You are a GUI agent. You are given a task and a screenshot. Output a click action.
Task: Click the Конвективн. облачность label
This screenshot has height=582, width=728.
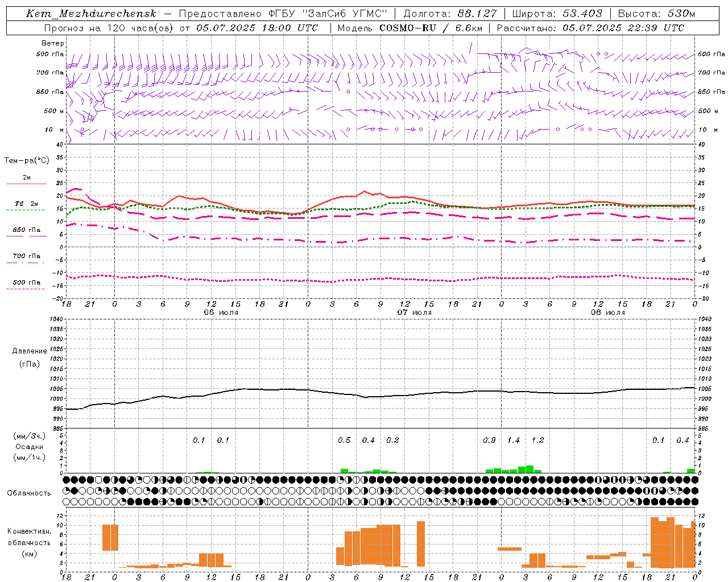coord(29,537)
